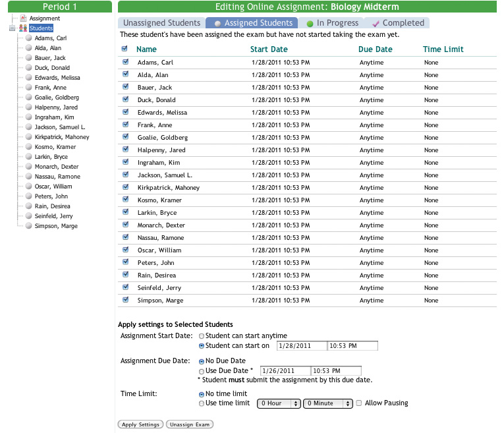
Task: Click 'Oscar, William' name in assigned table
Action: (159, 250)
